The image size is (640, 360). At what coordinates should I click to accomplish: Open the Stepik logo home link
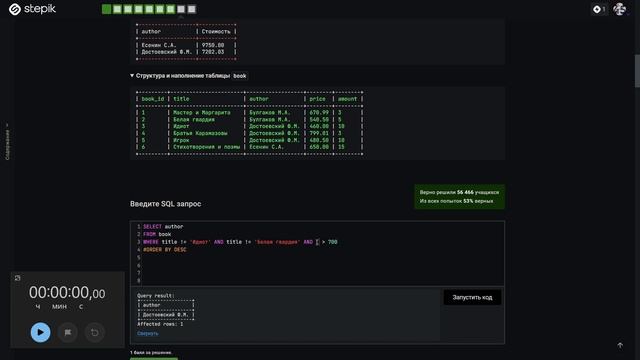click(32, 9)
